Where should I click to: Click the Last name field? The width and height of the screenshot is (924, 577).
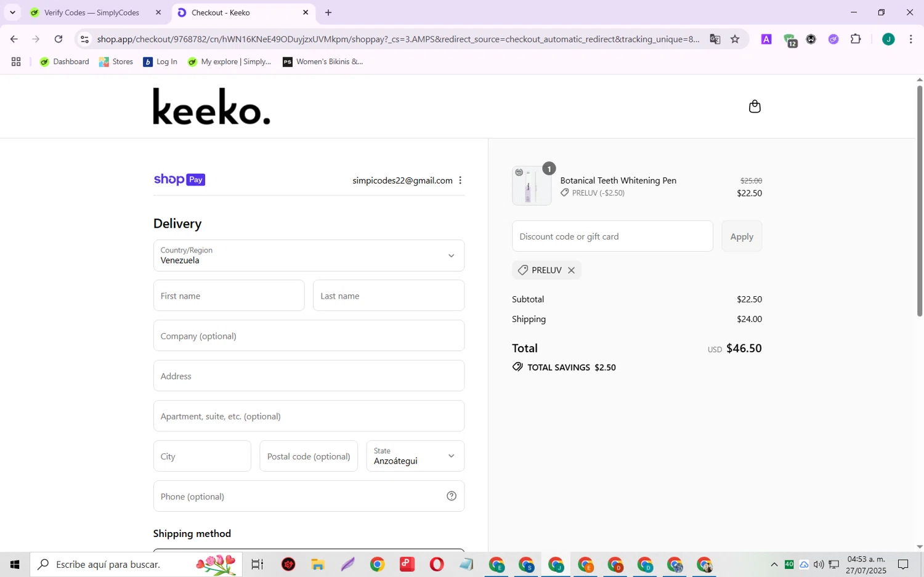pyautogui.click(x=389, y=296)
